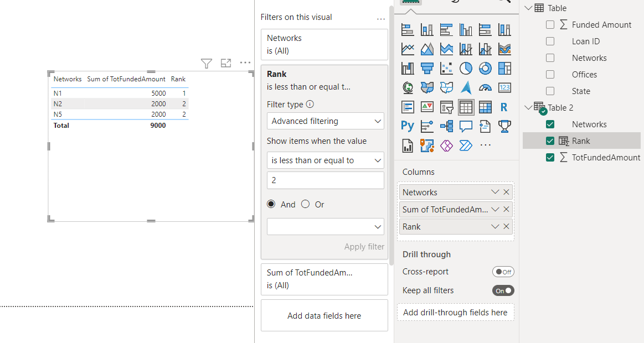Select the Python visual
This screenshot has width=644, height=343.
coord(408,126)
